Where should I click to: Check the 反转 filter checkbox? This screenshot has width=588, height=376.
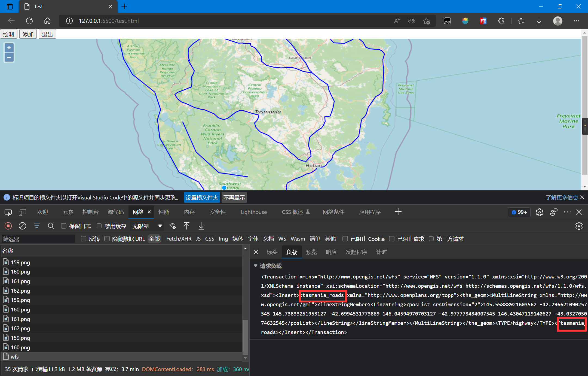point(84,239)
